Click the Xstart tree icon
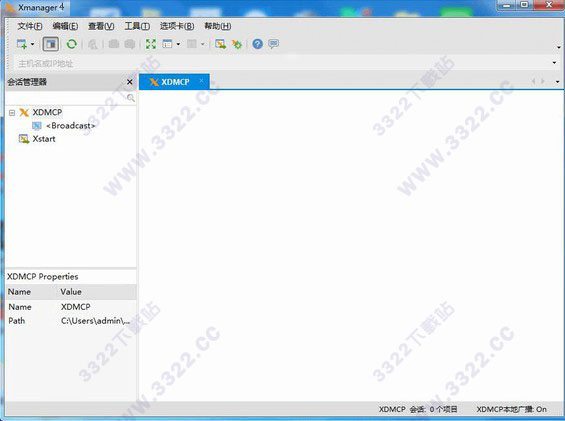Viewport: 565px width, 421px height. click(24, 139)
